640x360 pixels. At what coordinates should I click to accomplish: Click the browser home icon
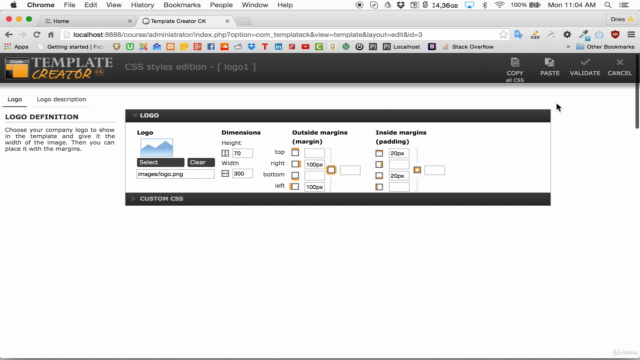(51, 35)
